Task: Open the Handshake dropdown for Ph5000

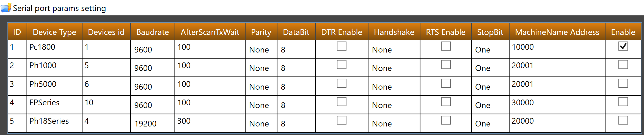Action: tap(394, 87)
